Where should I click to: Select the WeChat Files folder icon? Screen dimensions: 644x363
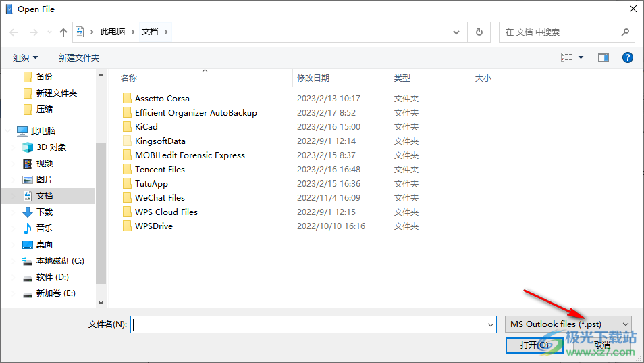tap(127, 198)
